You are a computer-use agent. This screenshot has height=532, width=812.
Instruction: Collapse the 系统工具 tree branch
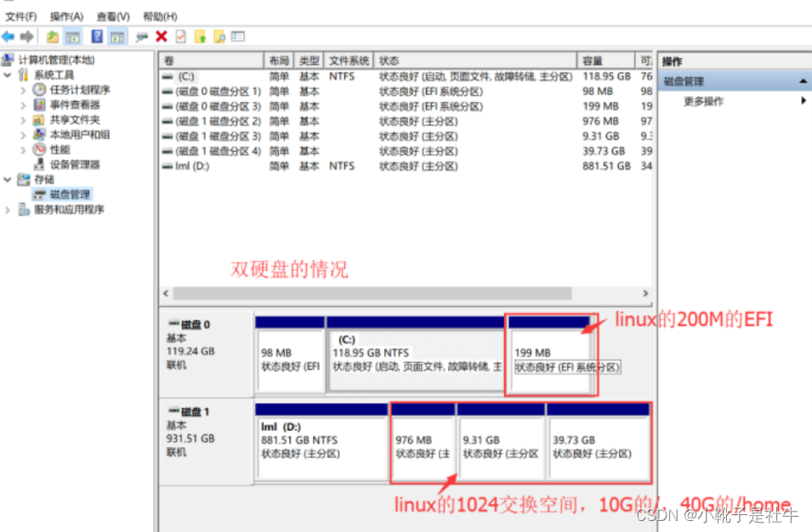click(7, 74)
